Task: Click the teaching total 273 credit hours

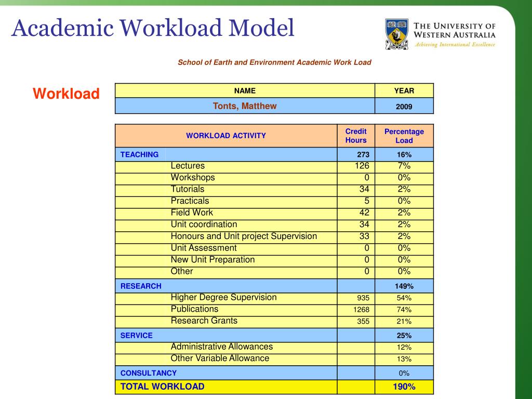Action: [363, 155]
